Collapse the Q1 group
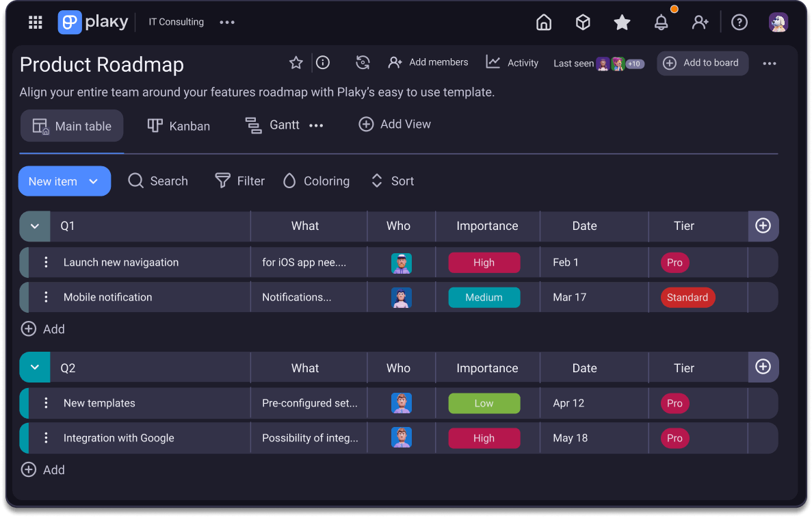The height and width of the screenshot is (518, 812). click(x=35, y=226)
